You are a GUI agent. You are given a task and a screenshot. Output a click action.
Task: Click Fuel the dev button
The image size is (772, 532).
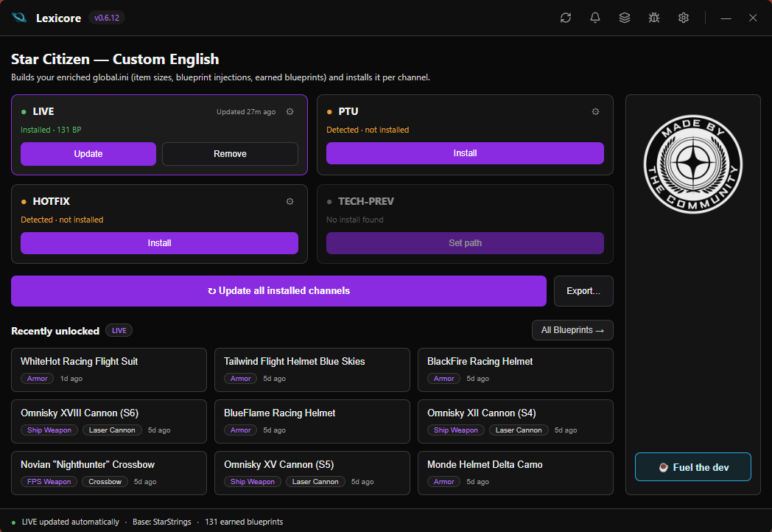[x=693, y=467]
